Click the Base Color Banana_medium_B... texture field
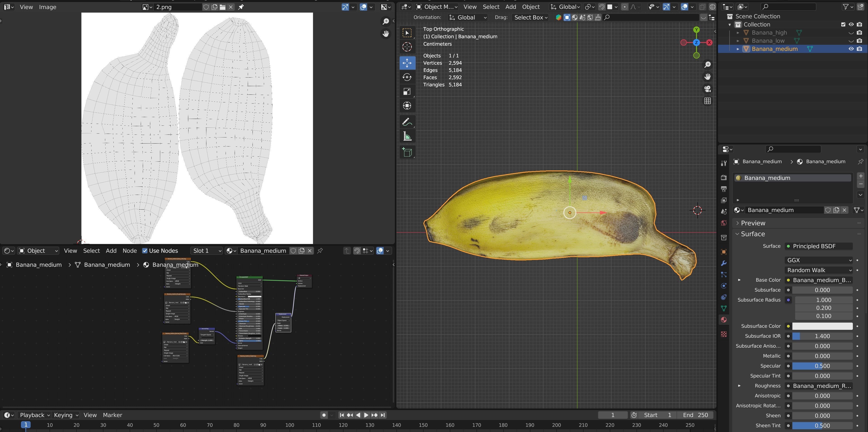This screenshot has height=432, width=868. coord(818,280)
